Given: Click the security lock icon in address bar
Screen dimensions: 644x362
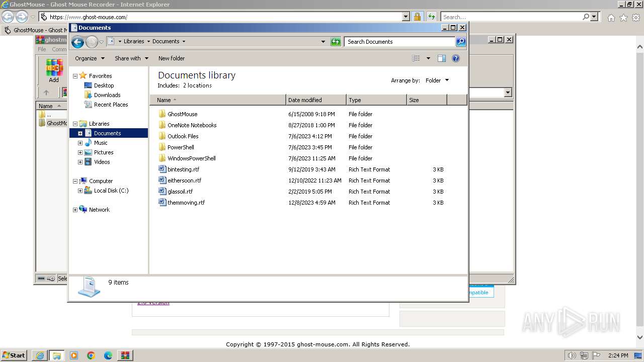Looking at the screenshot, I should tap(417, 17).
